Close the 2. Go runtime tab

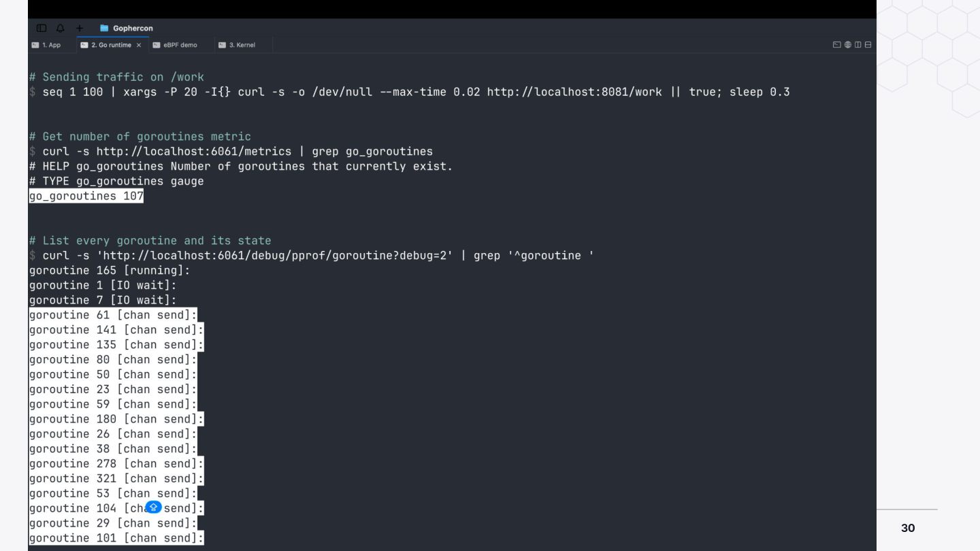[x=139, y=45]
